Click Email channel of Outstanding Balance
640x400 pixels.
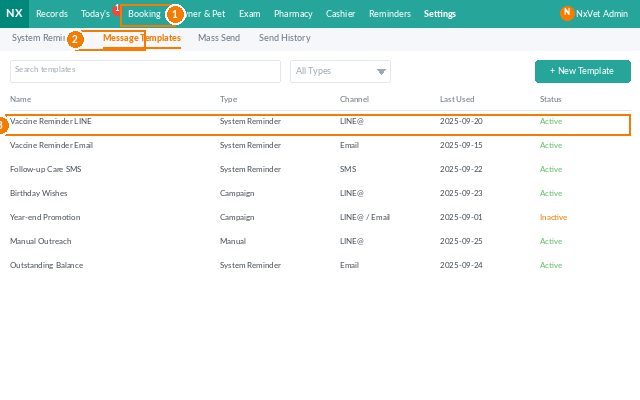tap(349, 265)
